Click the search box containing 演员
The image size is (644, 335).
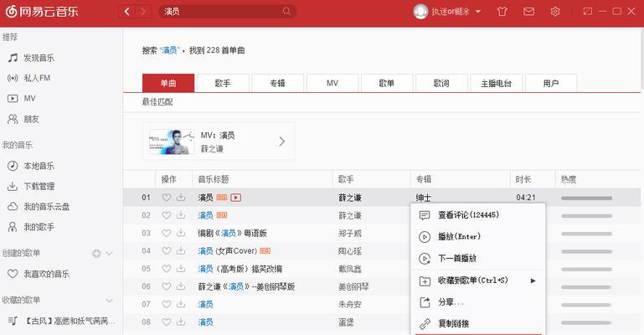[227, 12]
